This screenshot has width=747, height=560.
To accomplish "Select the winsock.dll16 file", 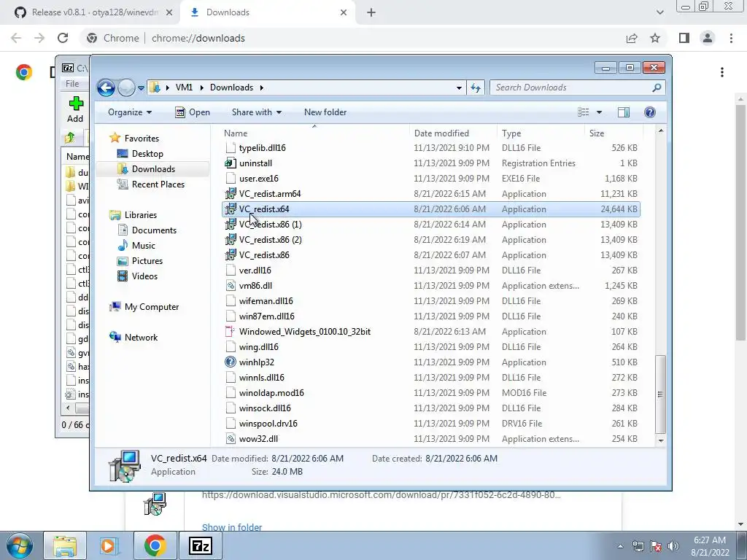I will 265,408.
